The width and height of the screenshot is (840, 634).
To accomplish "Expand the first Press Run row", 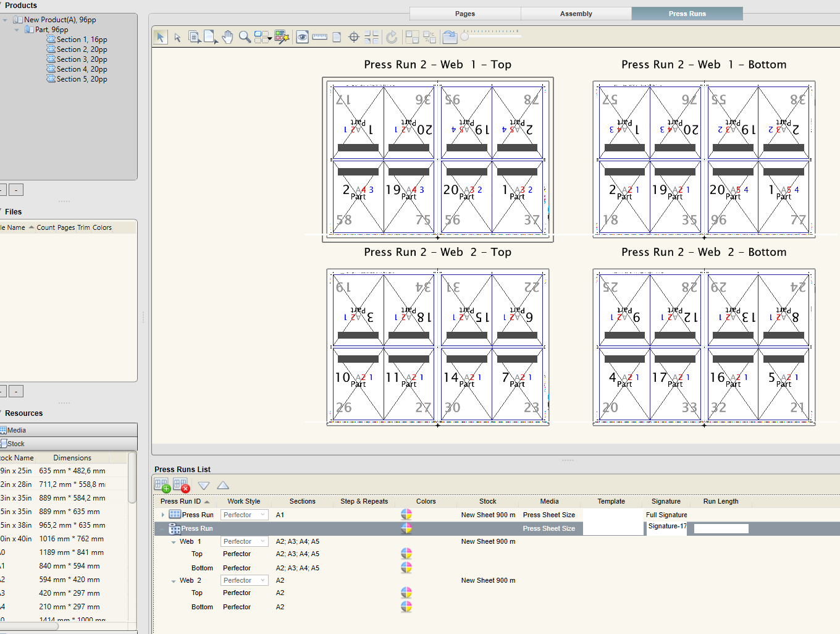I will 163,515.
